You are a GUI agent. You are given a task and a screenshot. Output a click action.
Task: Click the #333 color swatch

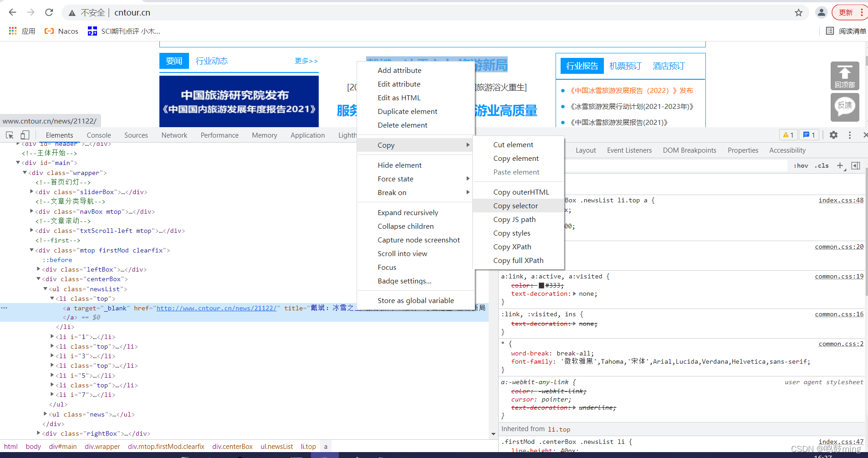[541, 285]
